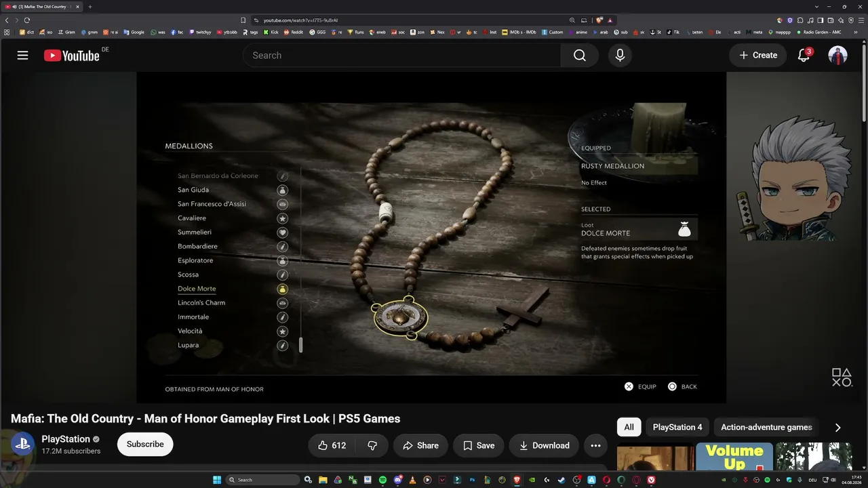Click the DEU keyboard language indicator
This screenshot has width=868, height=488.
812,480
